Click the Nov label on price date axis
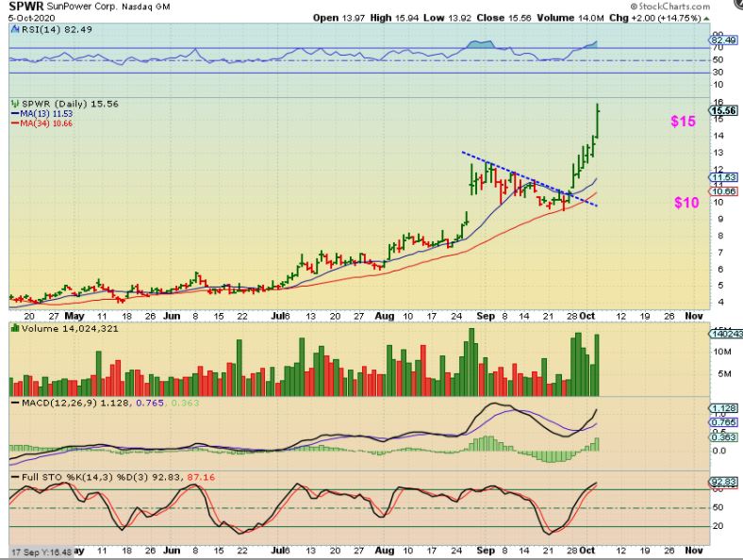 [x=694, y=316]
